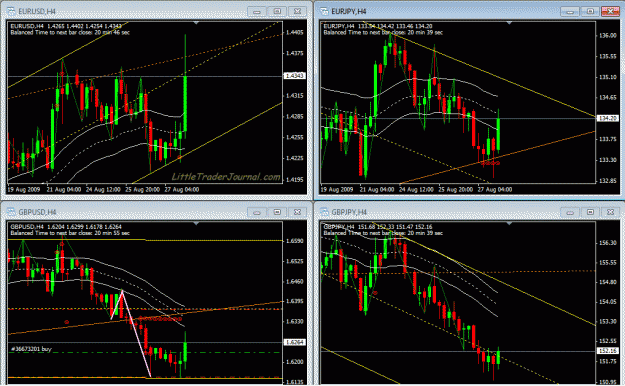Viewport: 625px width, 386px height.
Task: Minimize the EURUSD,H4 chart window
Action: (256, 12)
